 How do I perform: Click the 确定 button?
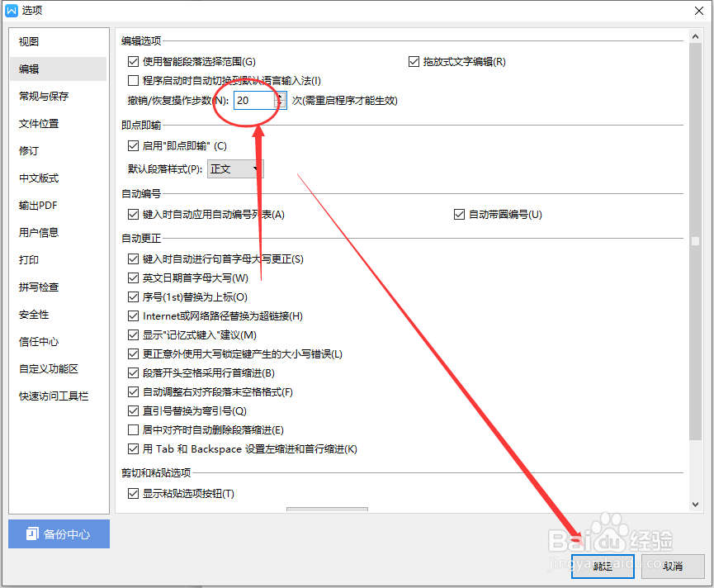point(603,567)
